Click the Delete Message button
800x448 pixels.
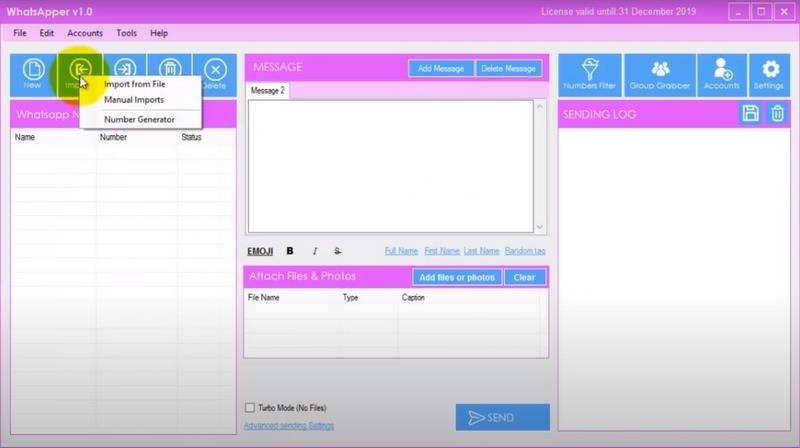pyautogui.click(x=508, y=68)
